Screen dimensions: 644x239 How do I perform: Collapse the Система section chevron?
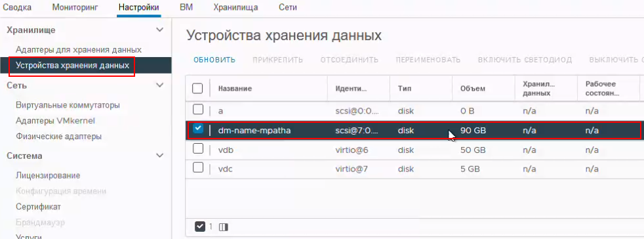point(160,156)
